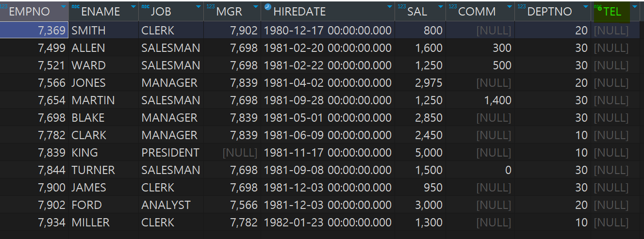Image resolution: width=644 pixels, height=239 pixels.
Task: Select the COMM cell 300
Action: (480, 48)
